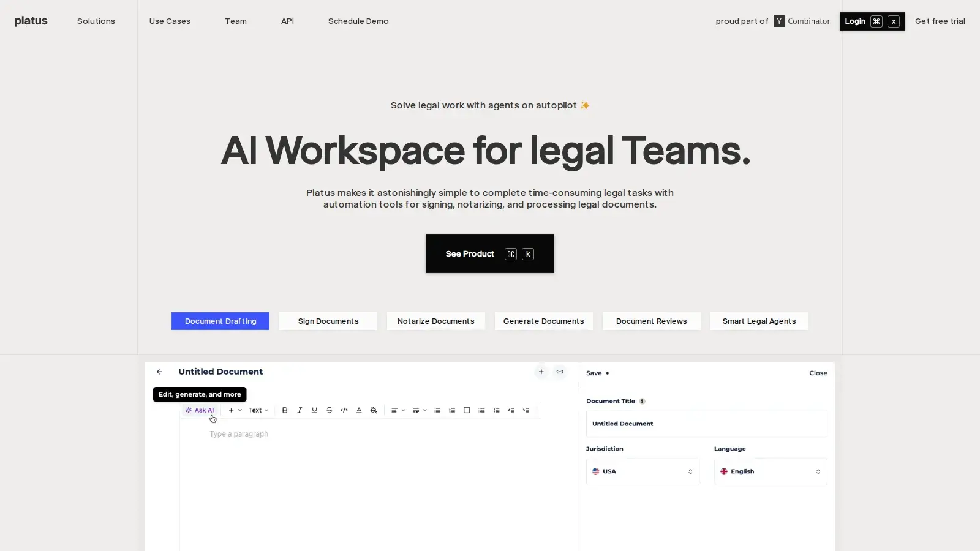Open the Language selector showing English
980x551 pixels.
click(x=771, y=471)
